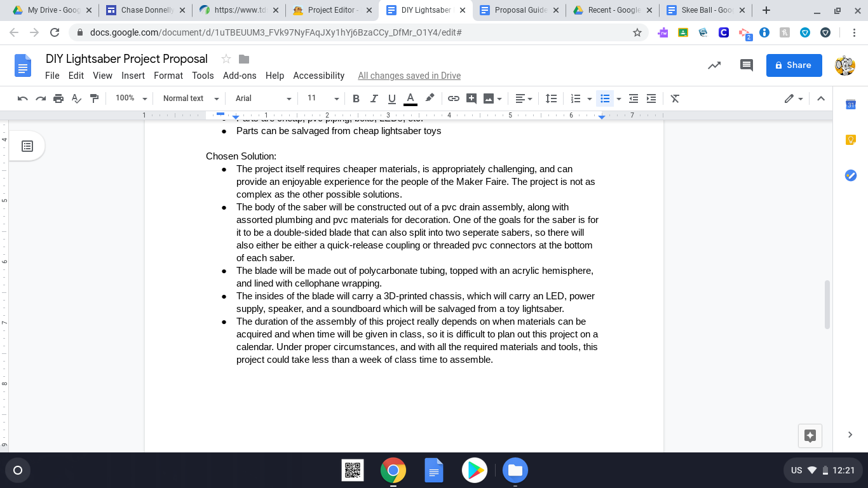Open the Insert menu
This screenshot has width=868, height=488.
[x=133, y=76]
